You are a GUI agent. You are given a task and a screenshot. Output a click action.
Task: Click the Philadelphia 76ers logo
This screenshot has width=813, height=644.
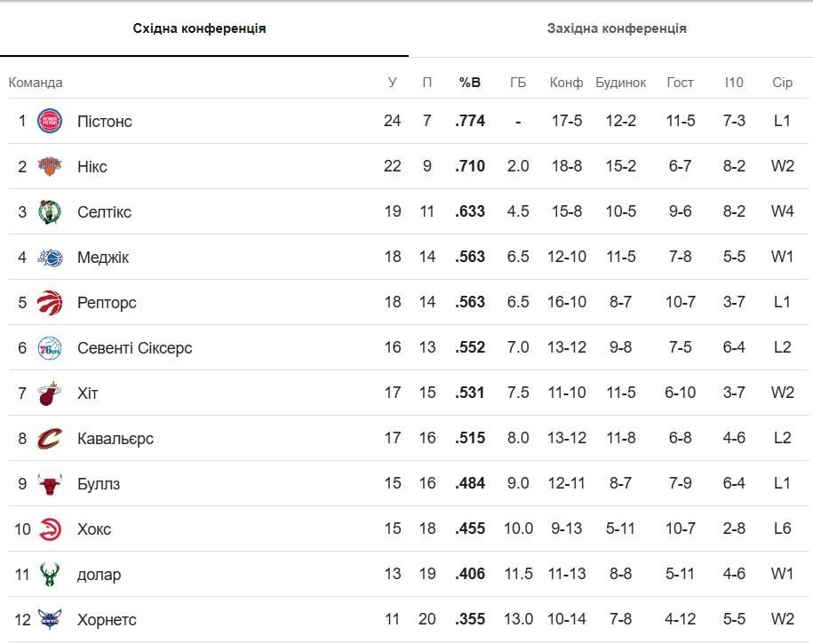tap(50, 348)
